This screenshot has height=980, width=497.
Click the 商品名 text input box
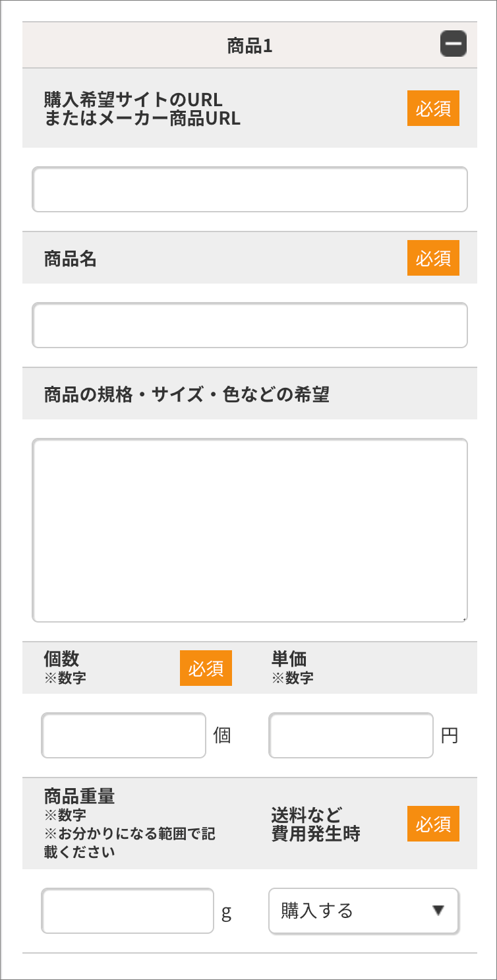pos(250,325)
